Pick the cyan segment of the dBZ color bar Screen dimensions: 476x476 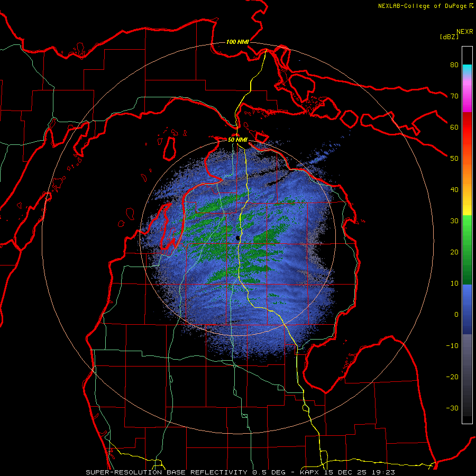(x=467, y=69)
